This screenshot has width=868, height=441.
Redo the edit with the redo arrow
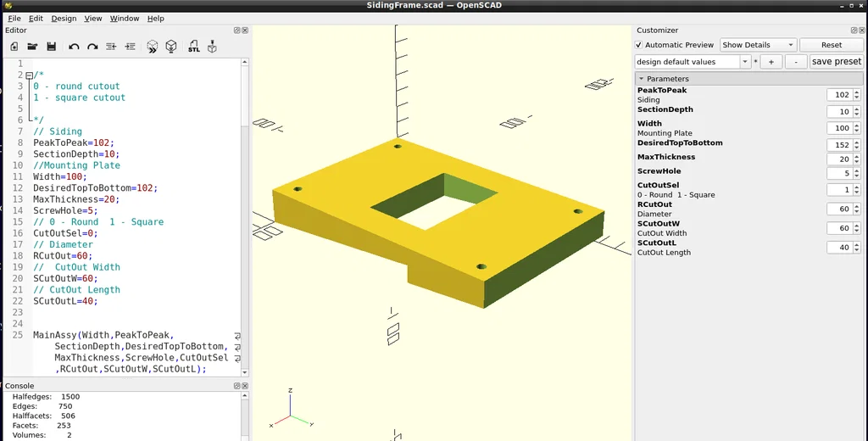pyautogui.click(x=92, y=47)
